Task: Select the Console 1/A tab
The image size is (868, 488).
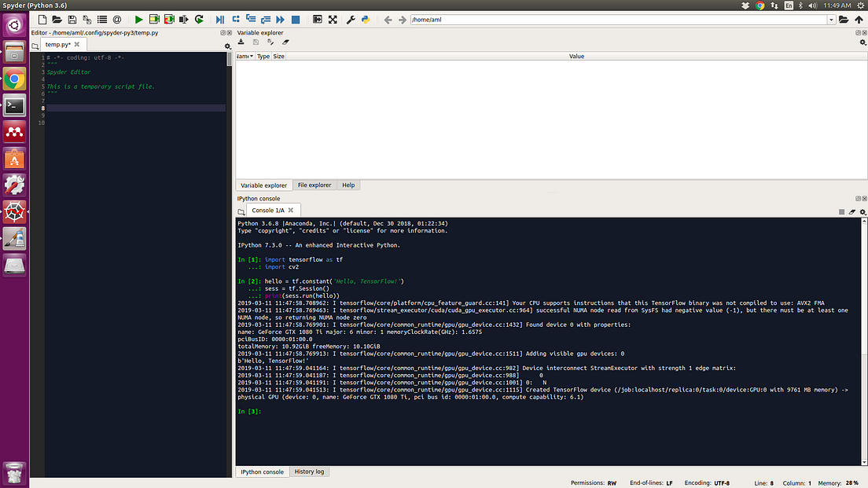Action: (x=268, y=211)
